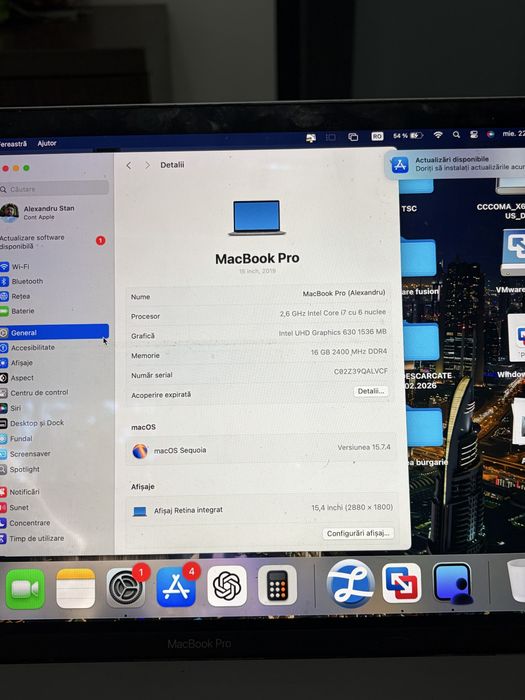The height and width of the screenshot is (700, 525).
Task: Open Screen Sharing app in Dock
Action: tap(452, 583)
